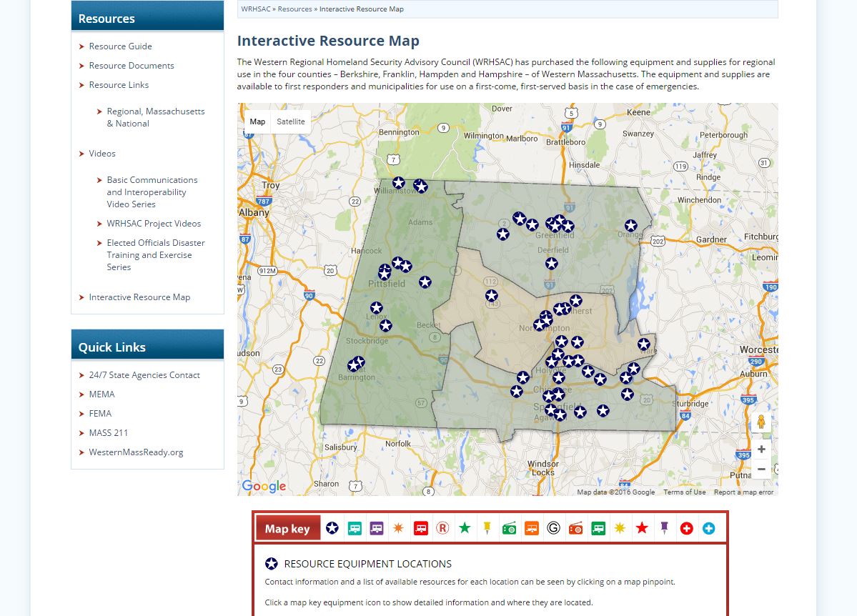Click the WRHSAC breadcrumb link
This screenshot has height=616, width=857.
point(256,9)
